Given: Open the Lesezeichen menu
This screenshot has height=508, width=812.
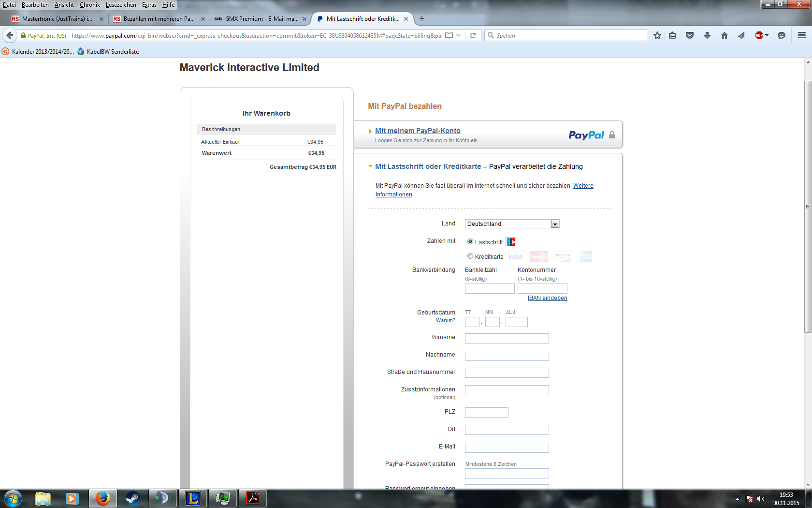Looking at the screenshot, I should (x=121, y=5).
